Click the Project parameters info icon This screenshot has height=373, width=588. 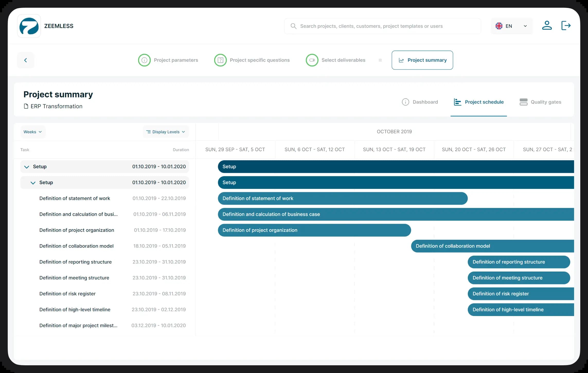144,60
